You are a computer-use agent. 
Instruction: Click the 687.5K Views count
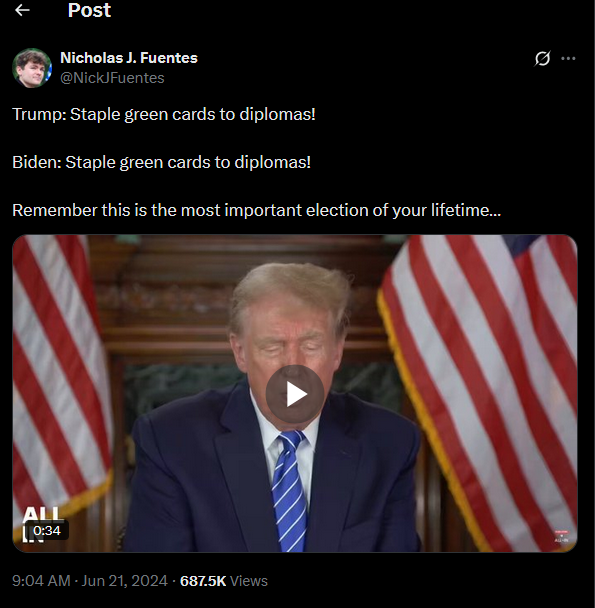pos(224,581)
